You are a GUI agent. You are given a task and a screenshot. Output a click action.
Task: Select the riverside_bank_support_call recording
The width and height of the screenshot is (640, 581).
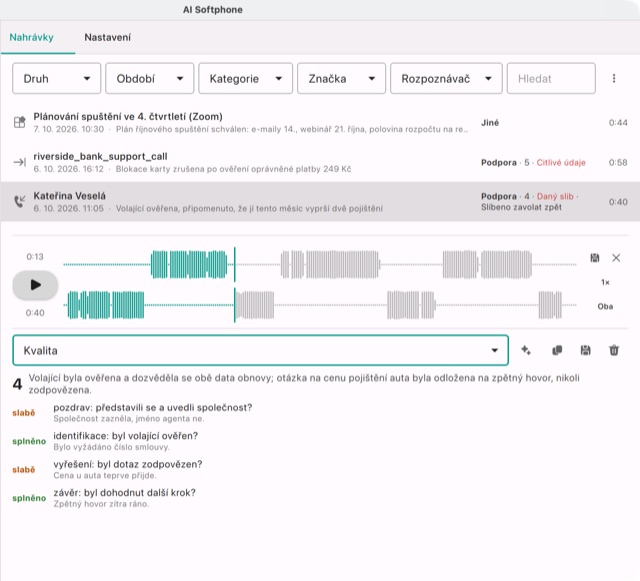[320, 162]
